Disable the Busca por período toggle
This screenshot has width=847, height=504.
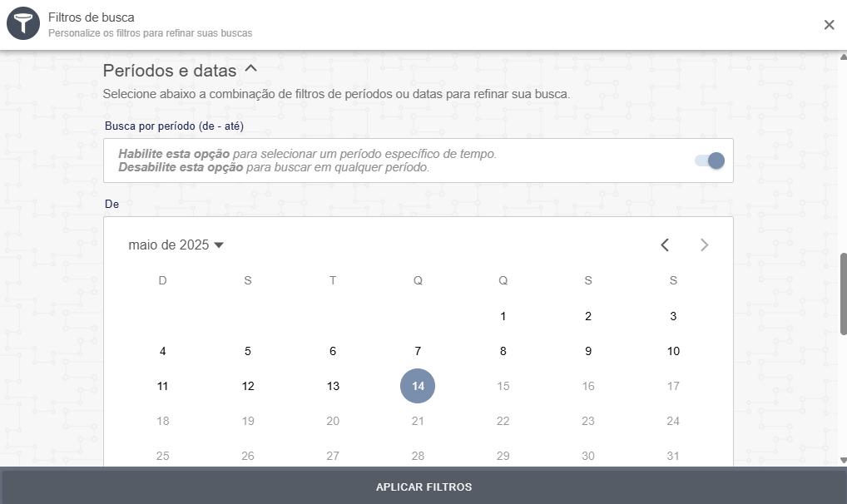point(710,161)
